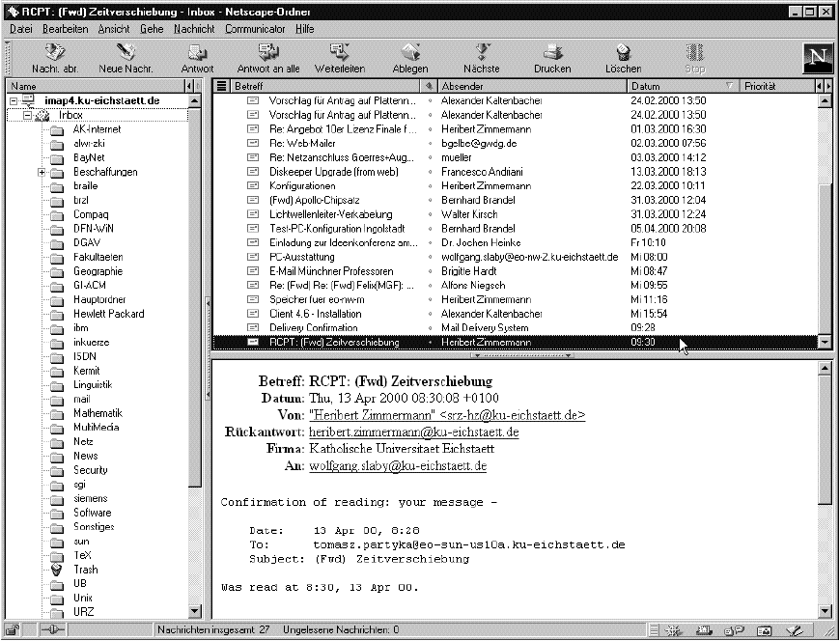Open Navigator from component bar icon
This screenshot has height=641, width=840.
(672, 630)
